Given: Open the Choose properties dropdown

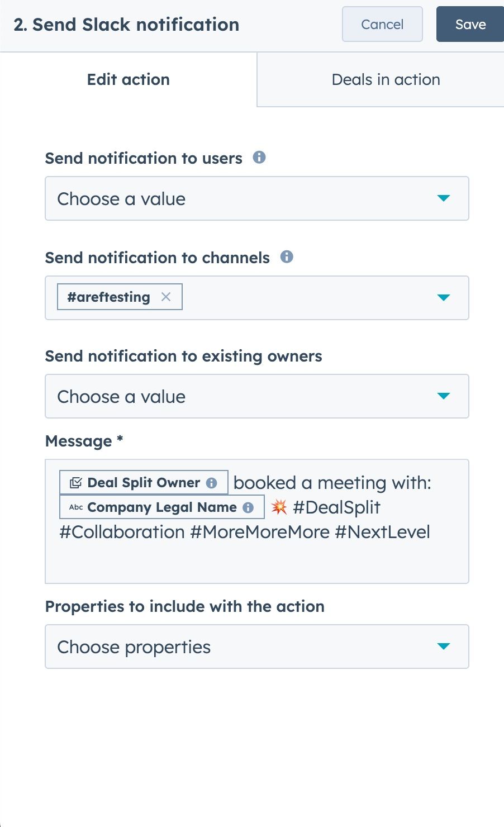Looking at the screenshot, I should (x=256, y=647).
